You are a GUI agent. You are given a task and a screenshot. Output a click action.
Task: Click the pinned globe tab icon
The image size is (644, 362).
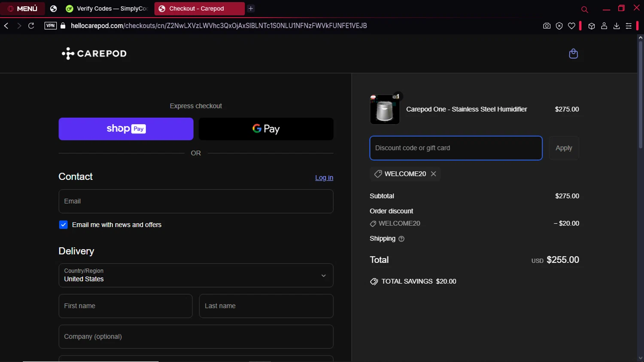(x=54, y=9)
